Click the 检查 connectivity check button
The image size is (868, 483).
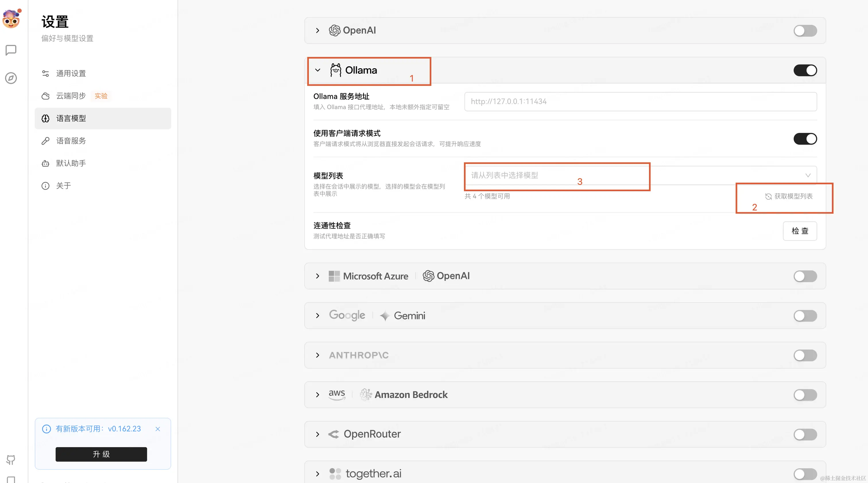(800, 231)
